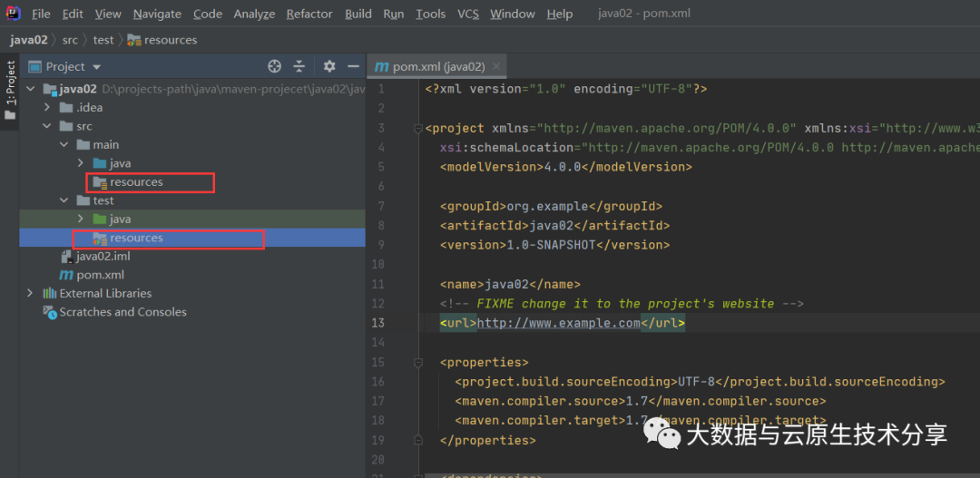Open the Help menu
The height and width of the screenshot is (478, 980).
pos(559,14)
